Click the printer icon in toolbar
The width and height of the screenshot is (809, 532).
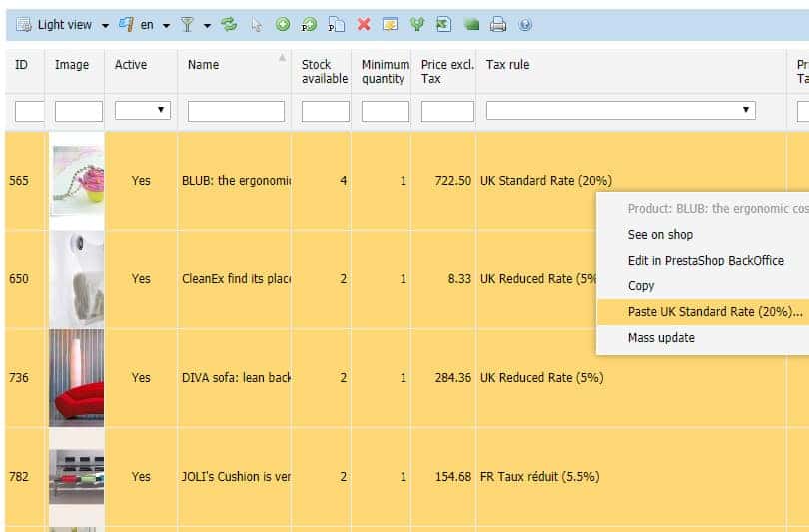point(498,25)
